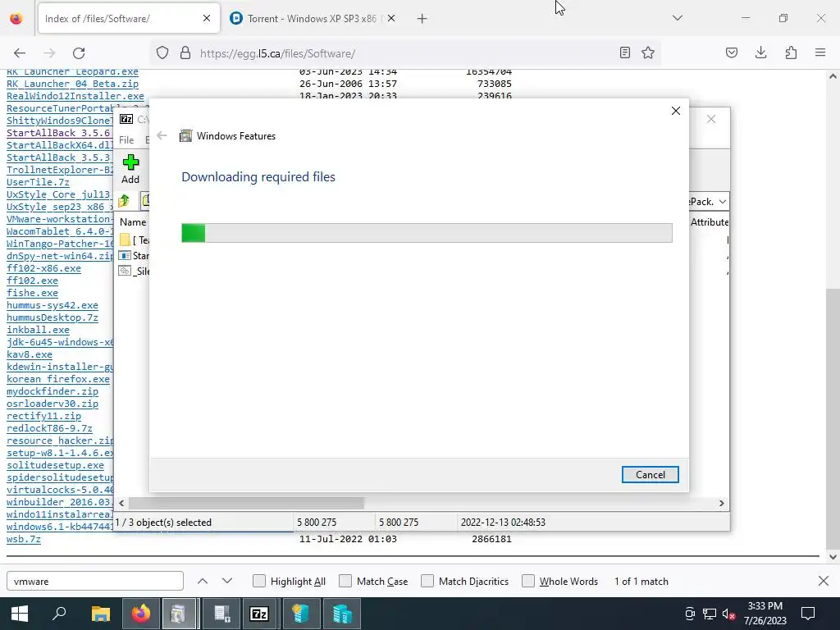Open the File menu in 7-Zip
The image size is (840, 630).
point(126,139)
